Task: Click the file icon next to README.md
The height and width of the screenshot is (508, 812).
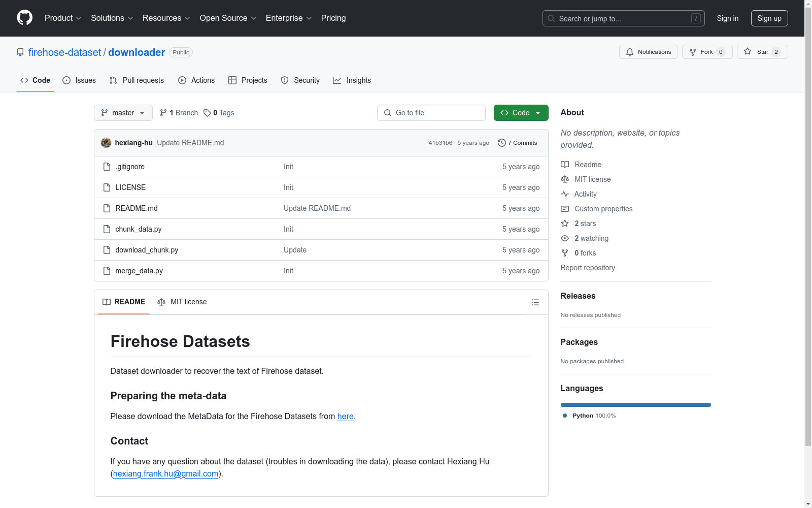Action: 107,208
